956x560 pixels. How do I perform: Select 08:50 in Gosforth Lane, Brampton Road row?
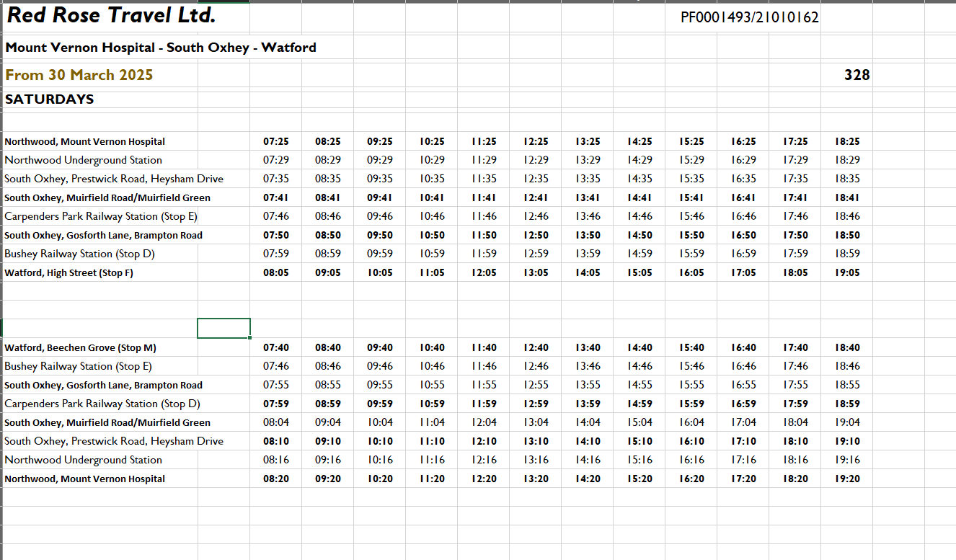coord(328,235)
